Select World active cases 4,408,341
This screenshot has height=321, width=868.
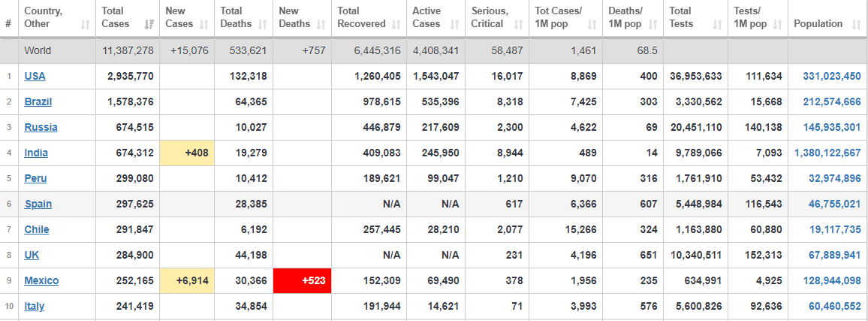tap(436, 50)
